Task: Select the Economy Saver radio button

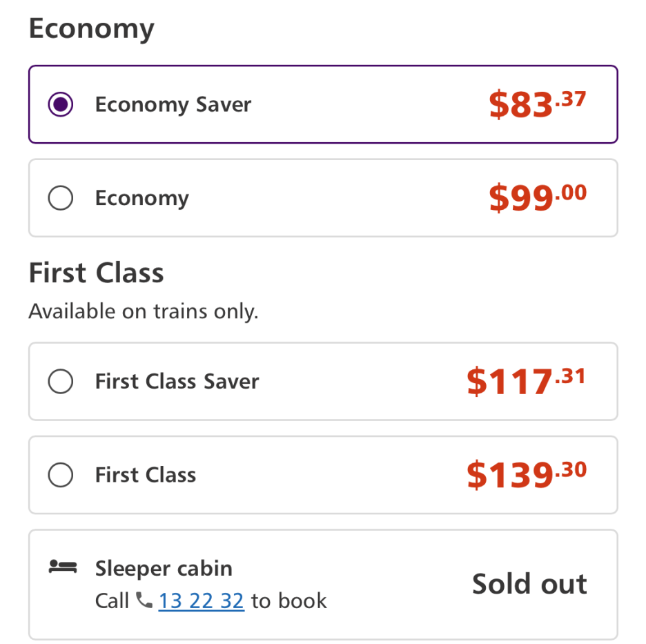Action: click(x=61, y=104)
